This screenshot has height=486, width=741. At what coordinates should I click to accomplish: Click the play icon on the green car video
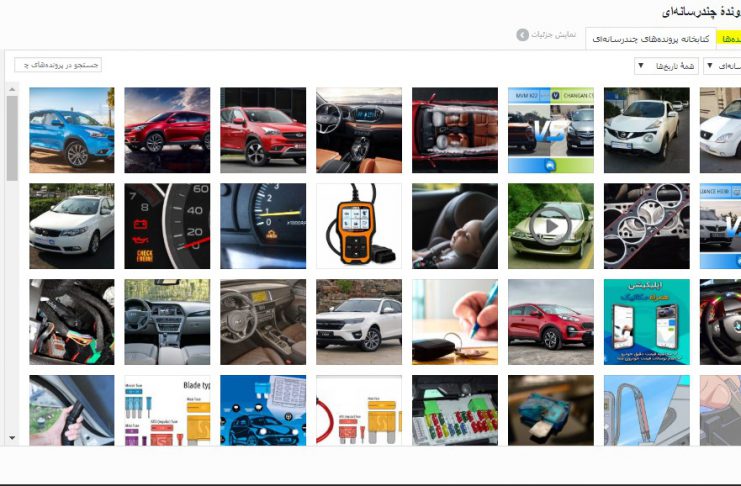[x=550, y=227]
